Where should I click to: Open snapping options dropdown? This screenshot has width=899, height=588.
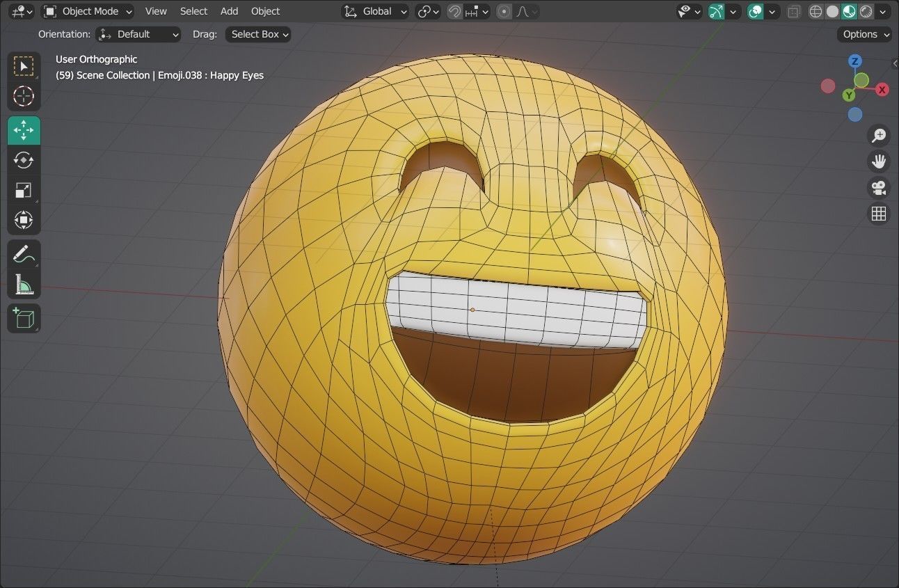coord(477,11)
